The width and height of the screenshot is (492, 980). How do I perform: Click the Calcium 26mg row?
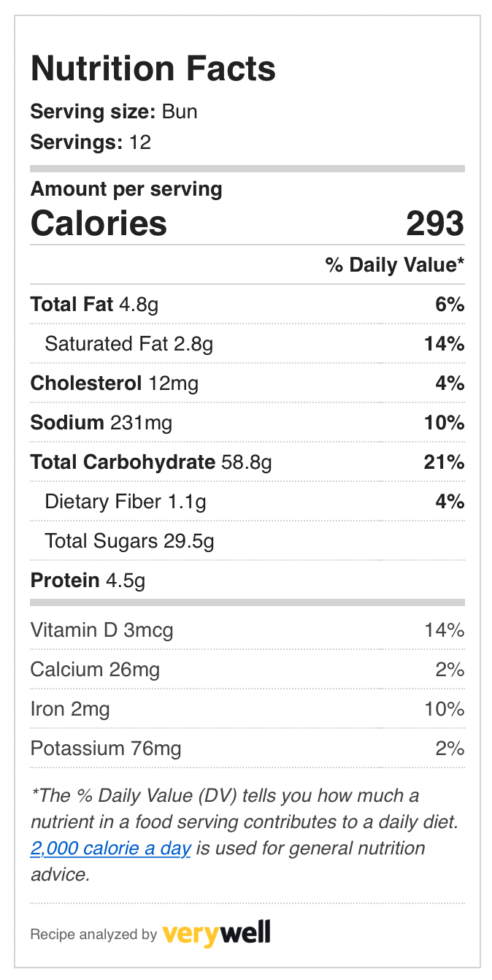tap(247, 669)
